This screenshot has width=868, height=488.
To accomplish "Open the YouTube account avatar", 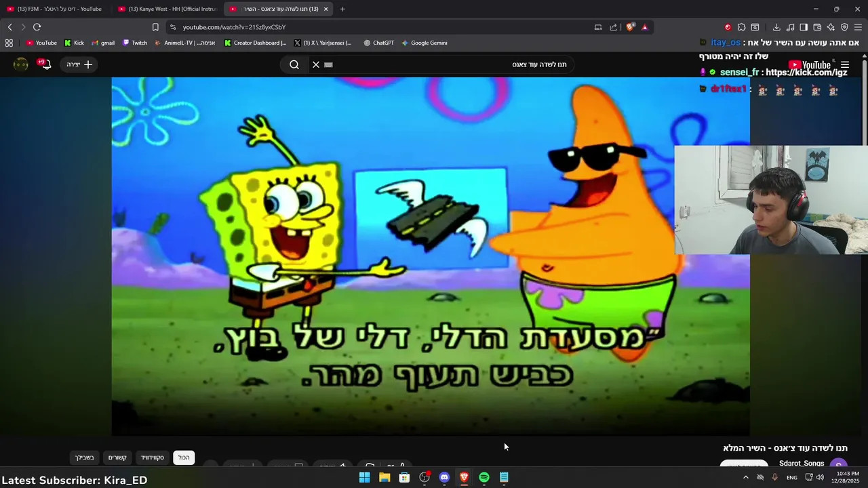I will pyautogui.click(x=21, y=64).
